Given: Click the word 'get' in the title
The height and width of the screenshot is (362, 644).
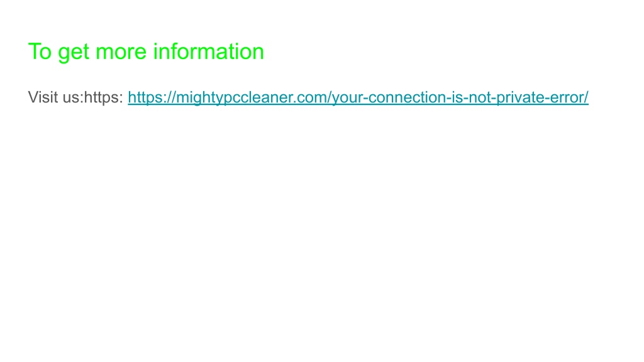Looking at the screenshot, I should coord(74,53).
